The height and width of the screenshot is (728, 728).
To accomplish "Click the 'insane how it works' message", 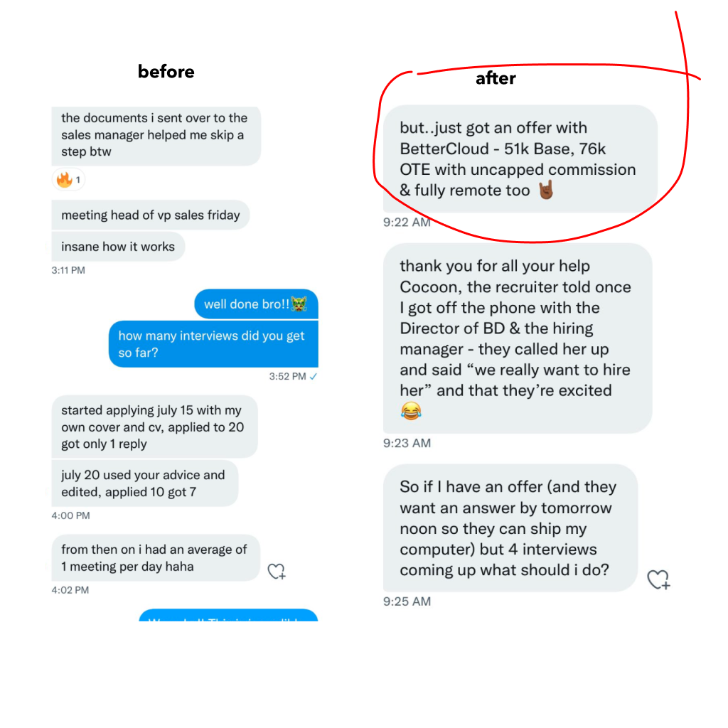I will pos(118,247).
